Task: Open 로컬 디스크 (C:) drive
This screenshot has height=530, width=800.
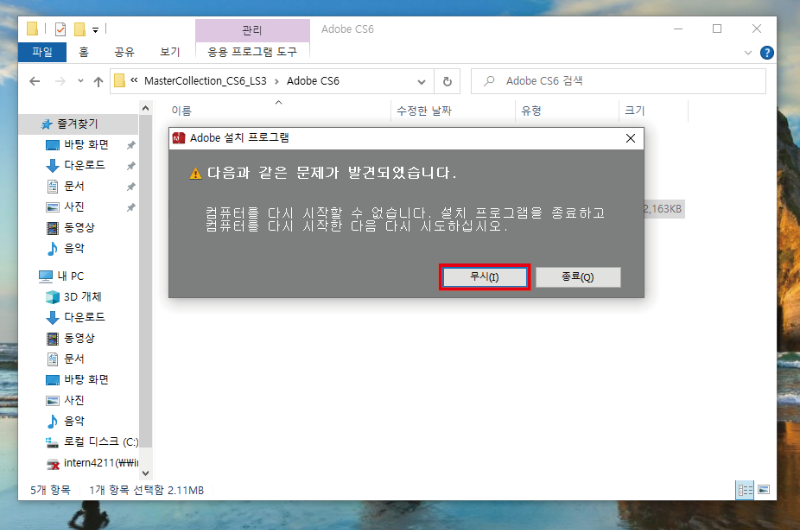Action: pos(101,442)
